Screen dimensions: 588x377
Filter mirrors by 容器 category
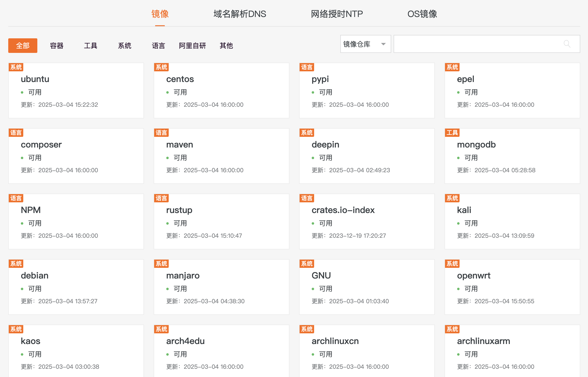click(x=56, y=46)
